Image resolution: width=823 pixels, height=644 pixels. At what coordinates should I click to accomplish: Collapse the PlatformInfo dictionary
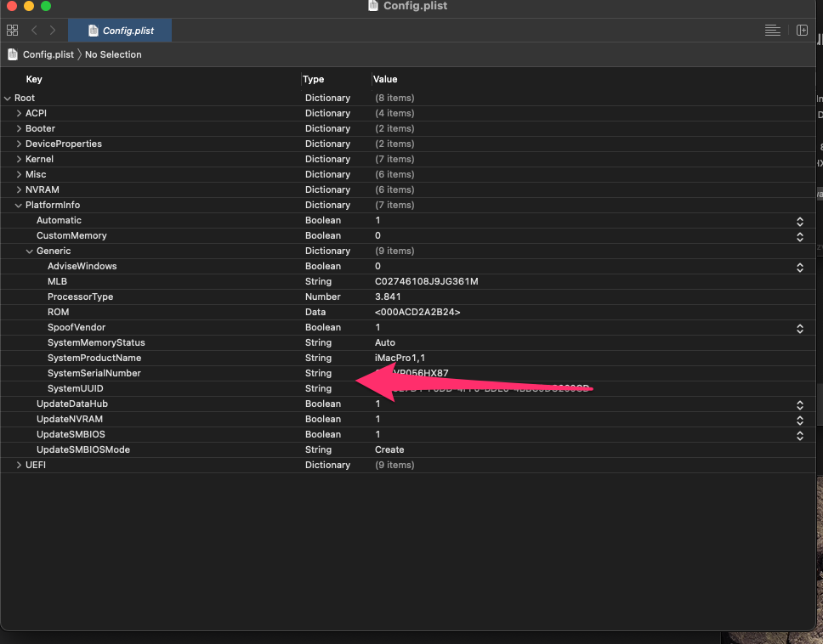[19, 205]
